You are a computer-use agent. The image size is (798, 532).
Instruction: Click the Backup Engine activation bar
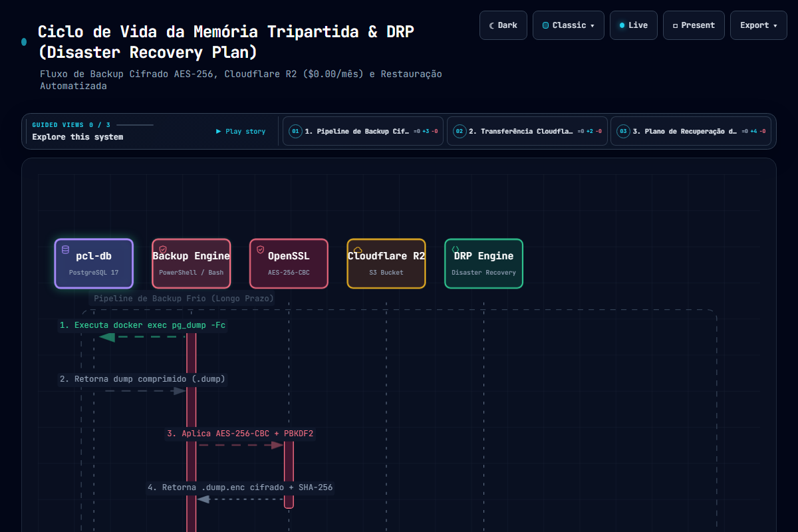(x=192, y=432)
